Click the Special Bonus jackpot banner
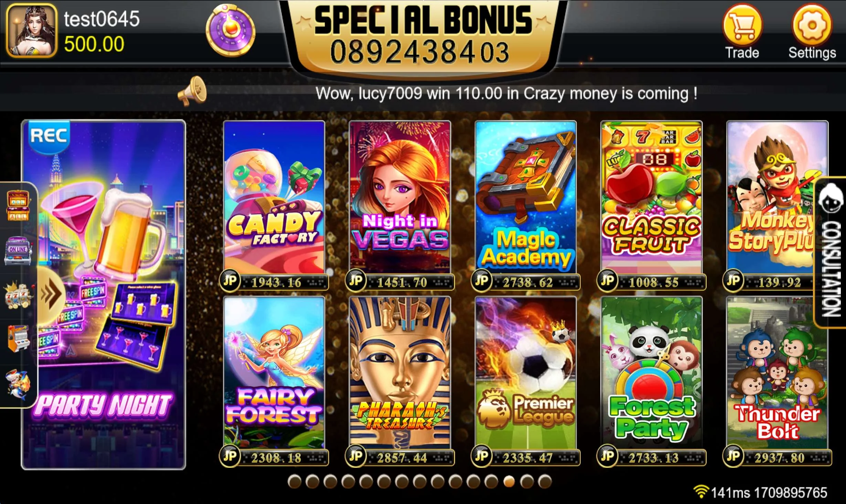This screenshot has height=504, width=846. tap(423, 36)
